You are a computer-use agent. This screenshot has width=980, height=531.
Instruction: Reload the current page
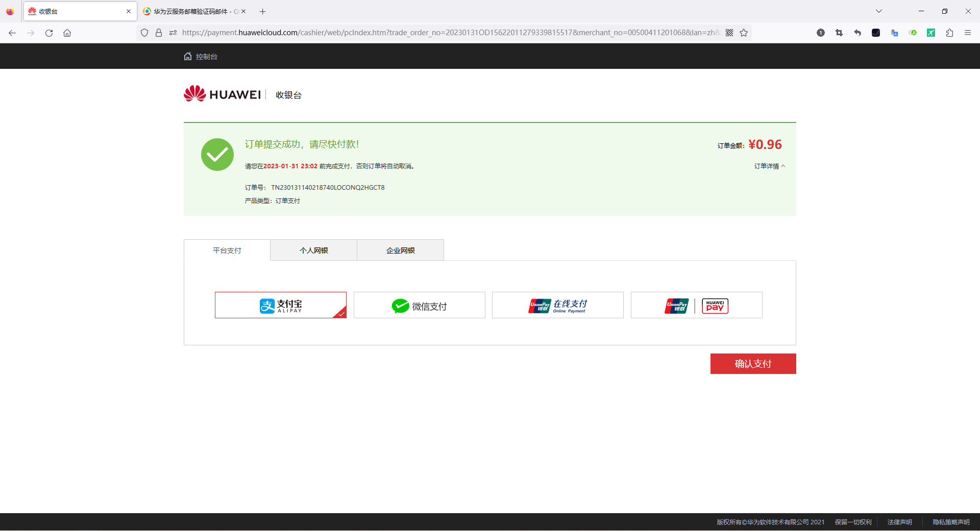pos(49,33)
